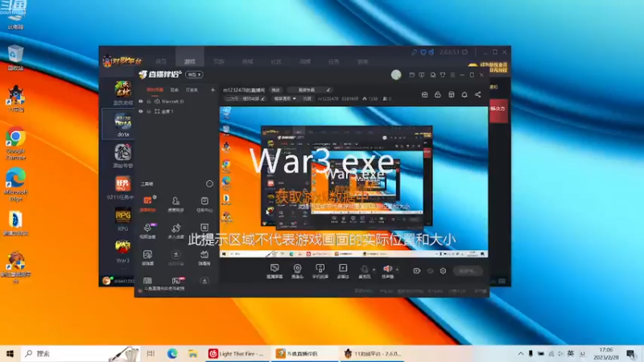
Task: Expand more games below War3
Action: [x=123, y=268]
